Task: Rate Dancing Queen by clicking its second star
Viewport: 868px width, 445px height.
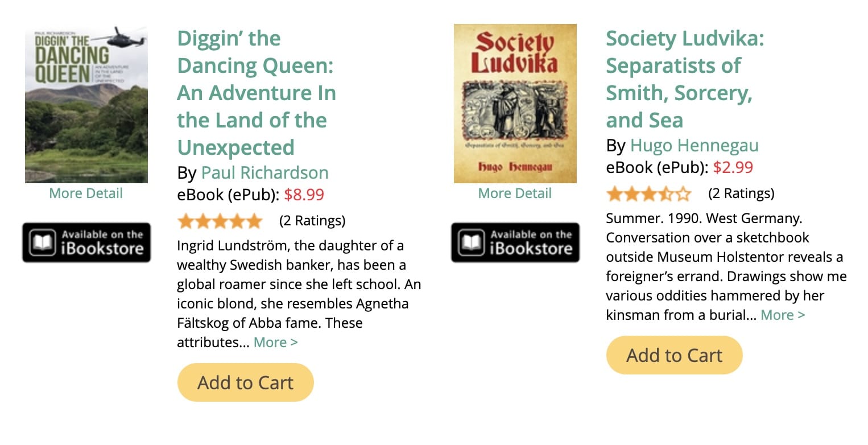Action: pos(204,220)
